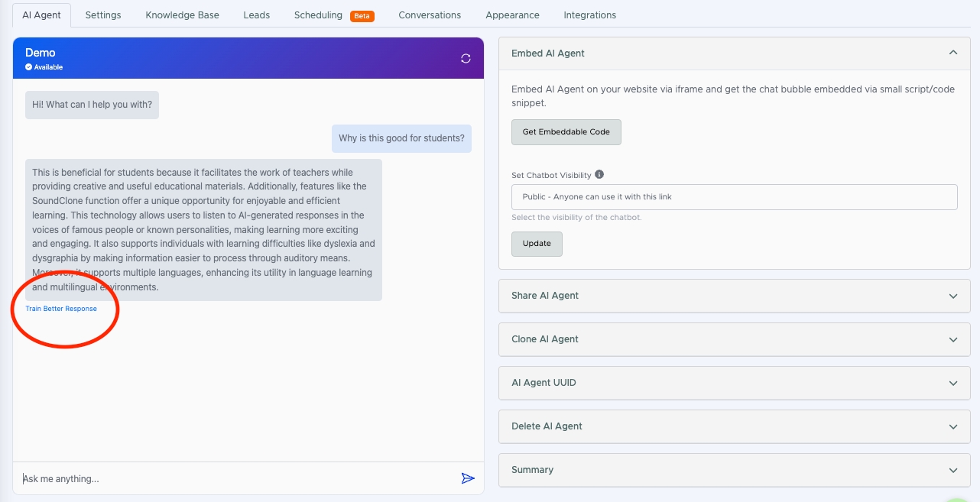Open the Knowledge Base tab
Image resolution: width=980 pixels, height=502 pixels.
[182, 15]
